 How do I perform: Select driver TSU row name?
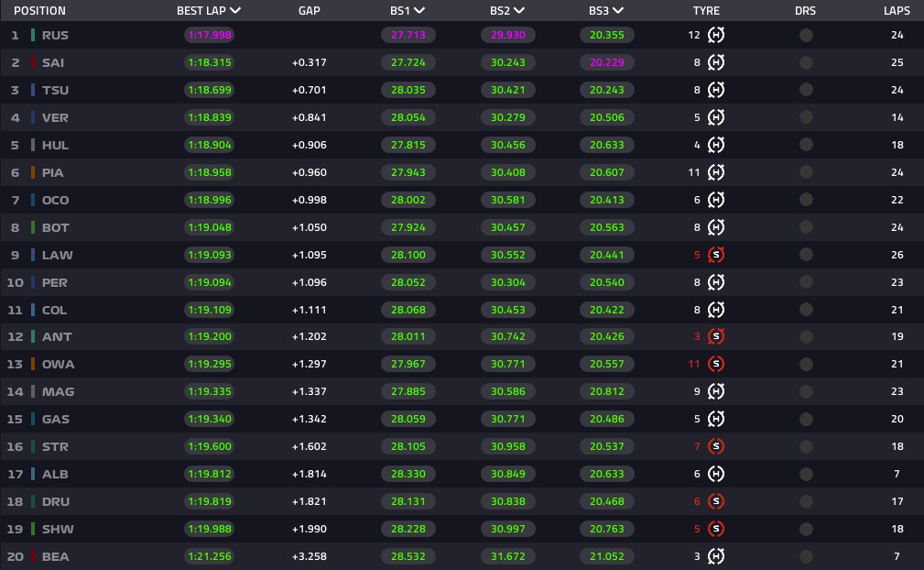click(x=55, y=90)
